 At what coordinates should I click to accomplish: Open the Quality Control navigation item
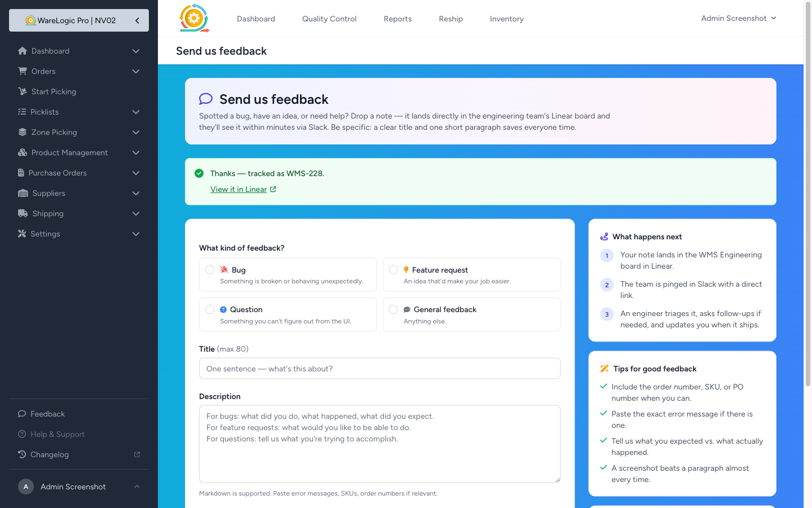[x=329, y=19]
